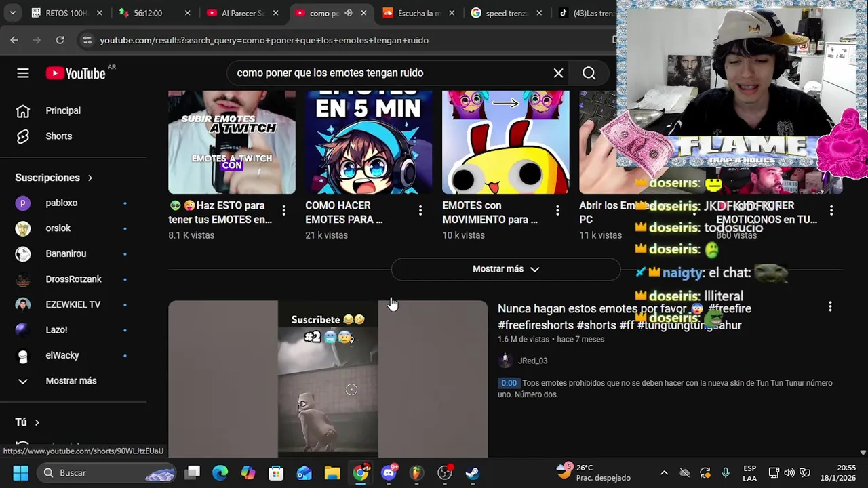Open the JRed_03 channel link

click(532, 361)
